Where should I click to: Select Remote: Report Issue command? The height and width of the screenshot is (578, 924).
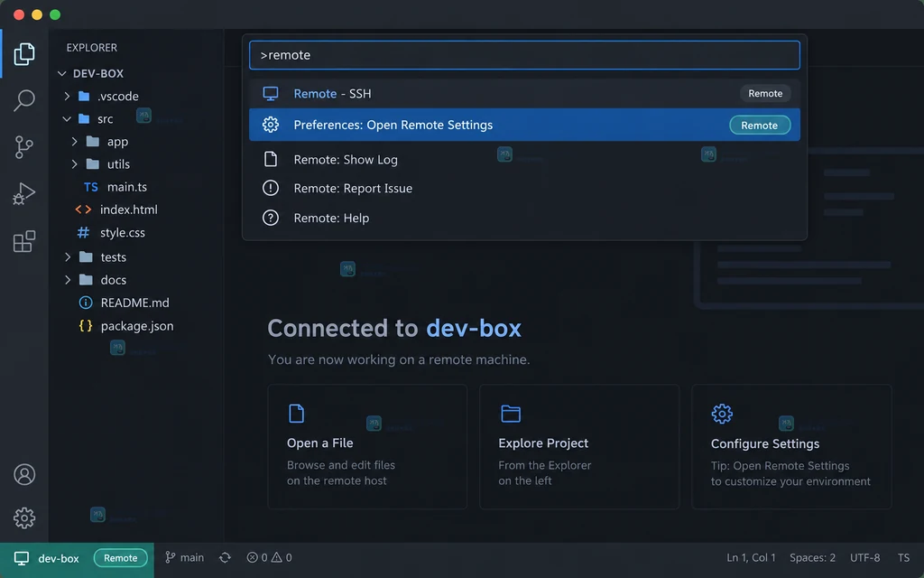[x=524, y=188]
